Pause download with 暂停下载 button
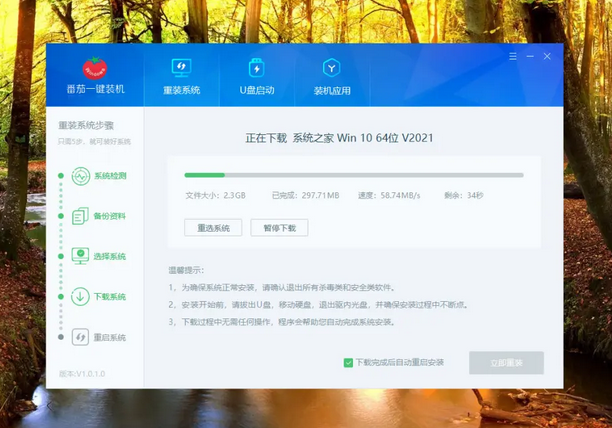This screenshot has width=612, height=428. (x=279, y=228)
